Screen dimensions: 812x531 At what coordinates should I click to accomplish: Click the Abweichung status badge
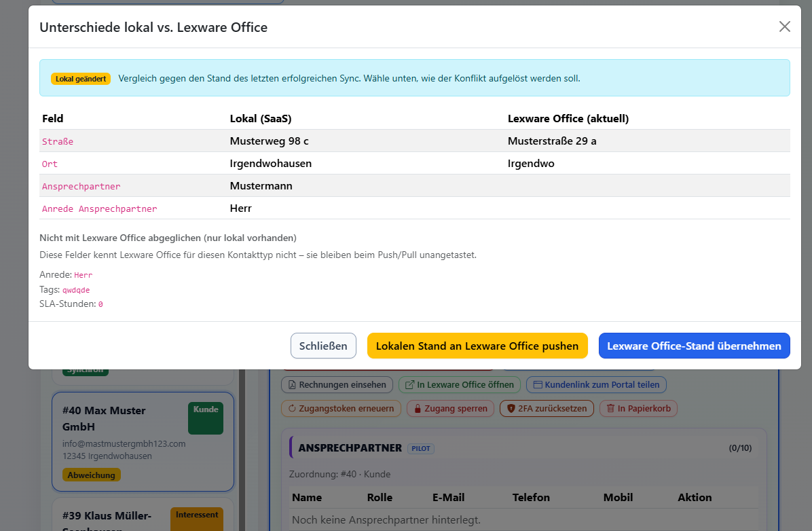point(91,475)
